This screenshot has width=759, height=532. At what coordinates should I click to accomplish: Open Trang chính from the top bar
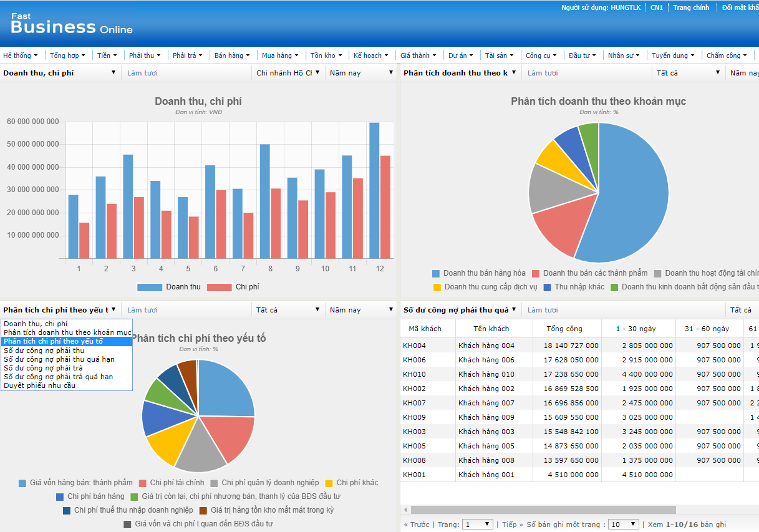click(x=691, y=7)
